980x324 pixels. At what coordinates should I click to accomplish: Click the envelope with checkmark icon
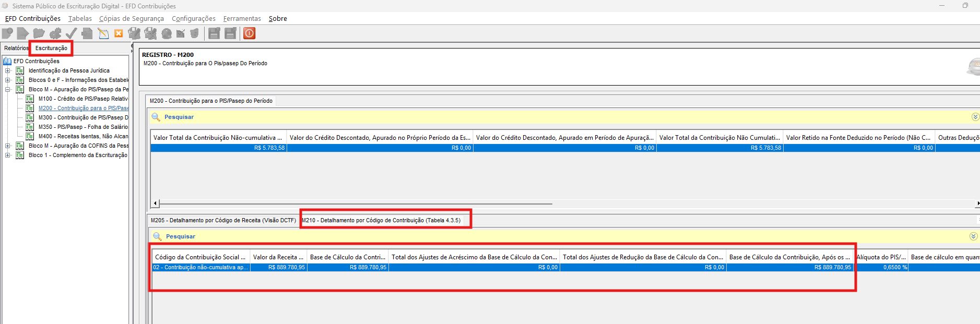(181, 34)
